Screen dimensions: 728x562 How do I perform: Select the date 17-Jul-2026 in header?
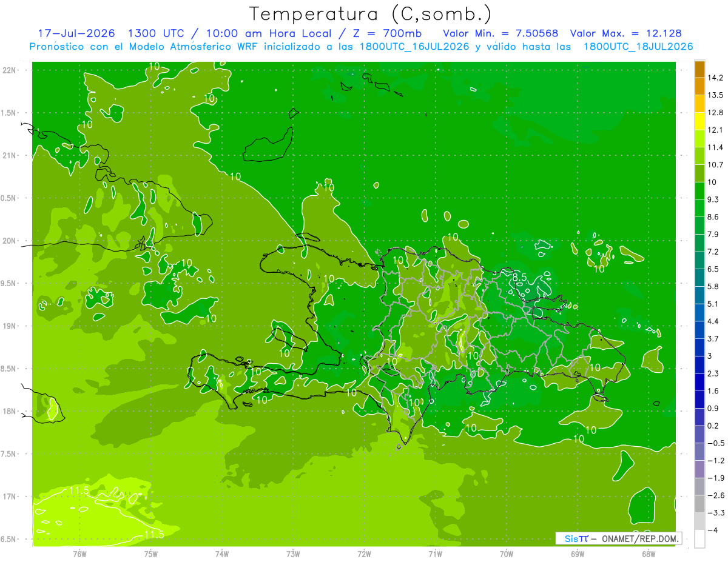coord(76,33)
